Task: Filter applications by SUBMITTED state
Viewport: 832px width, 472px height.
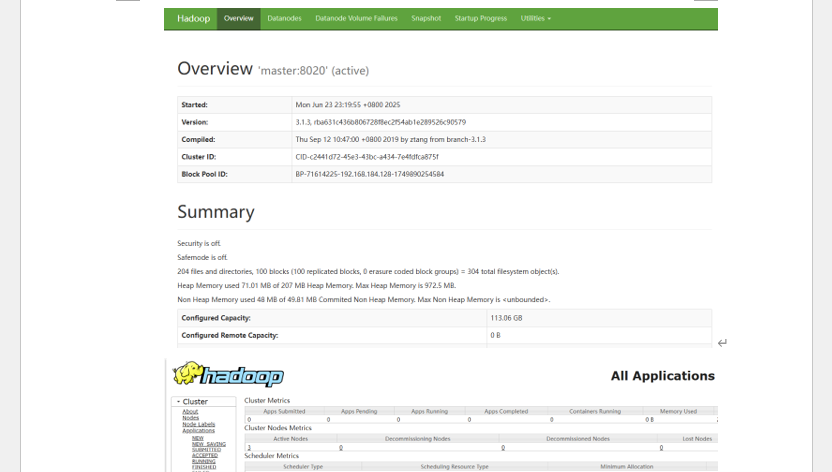Action: 206,449
